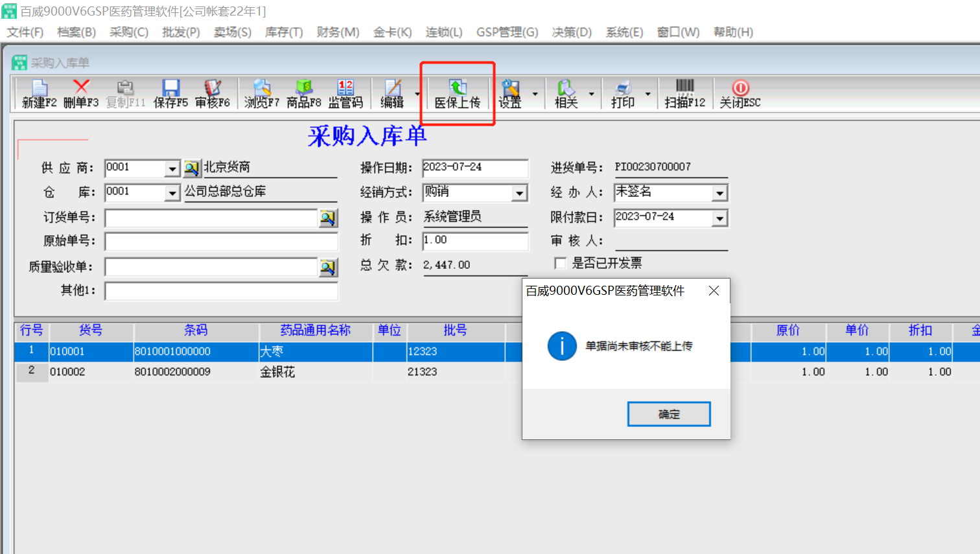Expand the 供应商 supplier dropdown

point(172,169)
